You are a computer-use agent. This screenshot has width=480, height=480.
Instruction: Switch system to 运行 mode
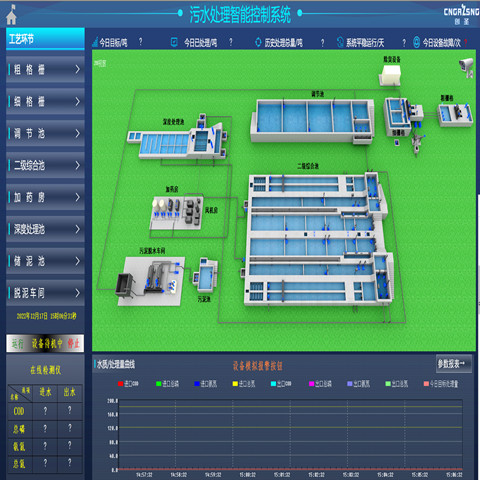[18, 343]
